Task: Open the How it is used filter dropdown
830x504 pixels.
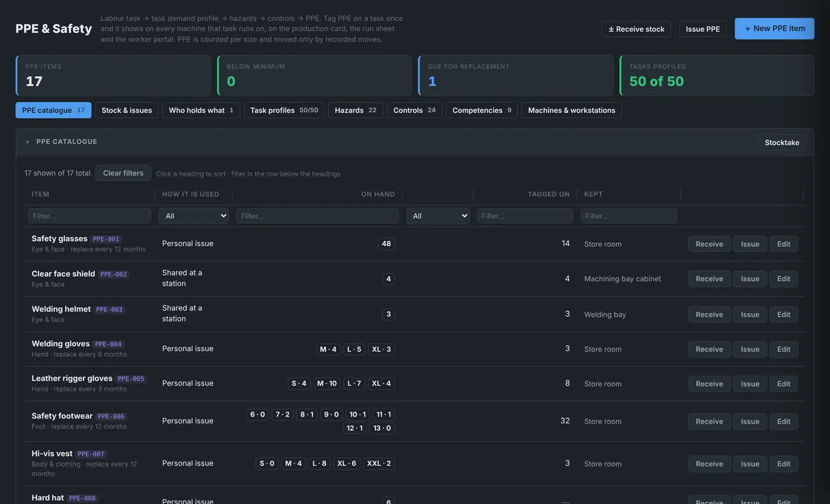Action: pyautogui.click(x=193, y=216)
